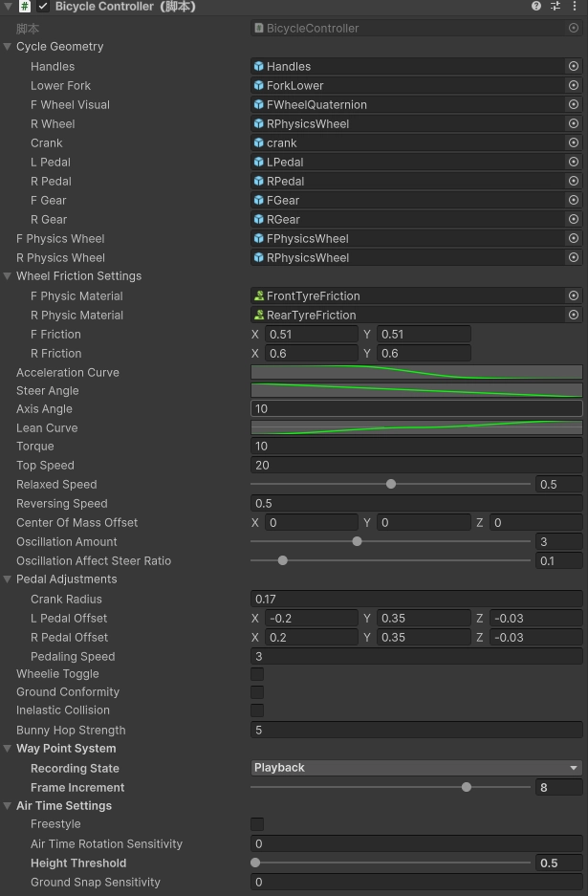Click the Relaxed Speed slider handle

coord(391,484)
